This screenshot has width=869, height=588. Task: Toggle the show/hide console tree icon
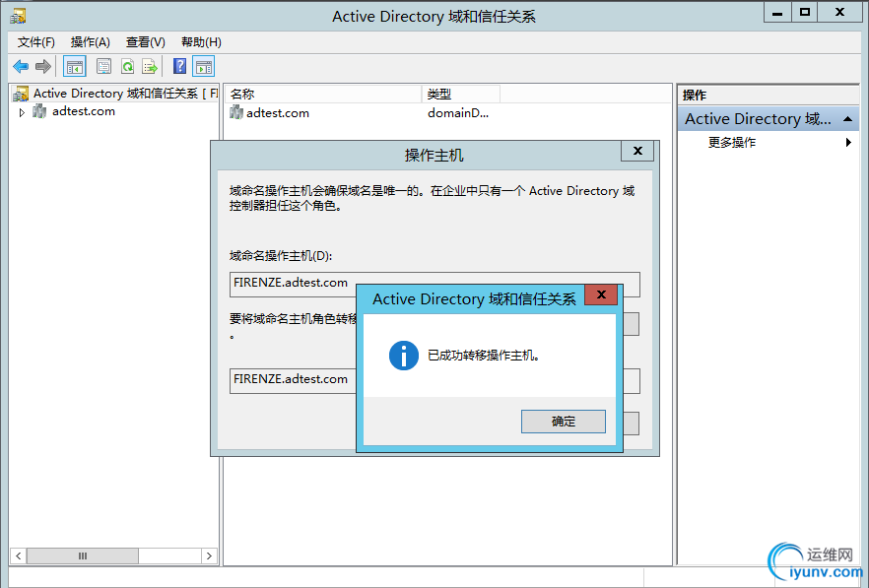pos(74,67)
